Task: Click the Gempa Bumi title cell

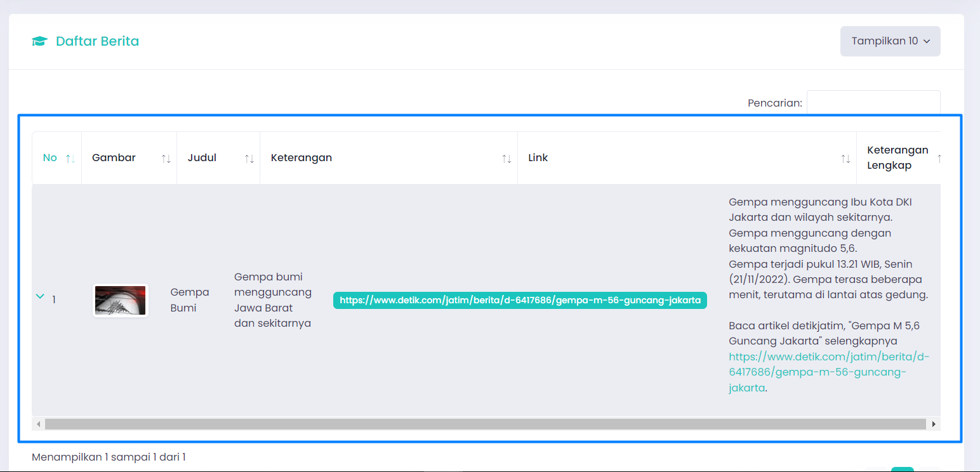Action: [190, 300]
